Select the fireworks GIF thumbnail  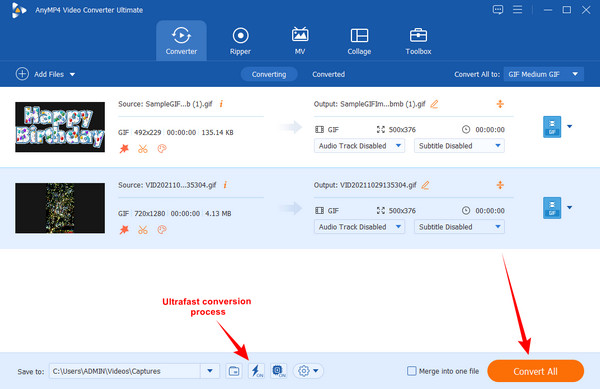click(60, 208)
